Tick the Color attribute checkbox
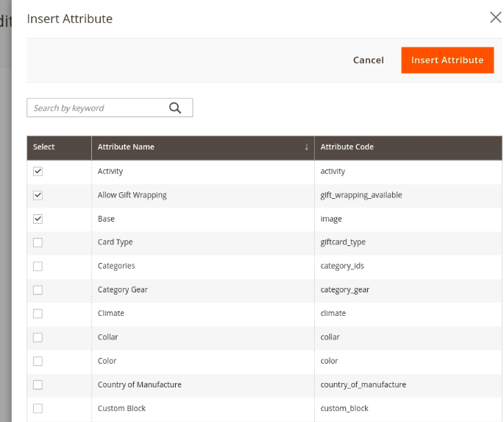 38,361
